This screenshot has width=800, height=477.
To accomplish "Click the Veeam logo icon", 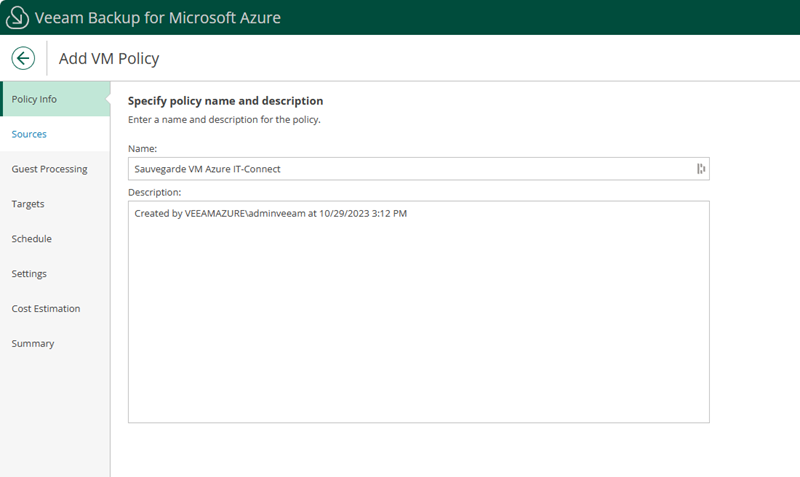I will [x=16, y=17].
